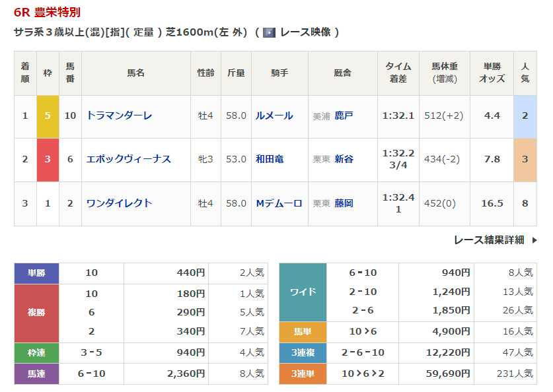
Task: Open horse トラマンダーレ profile
Action: (119, 115)
